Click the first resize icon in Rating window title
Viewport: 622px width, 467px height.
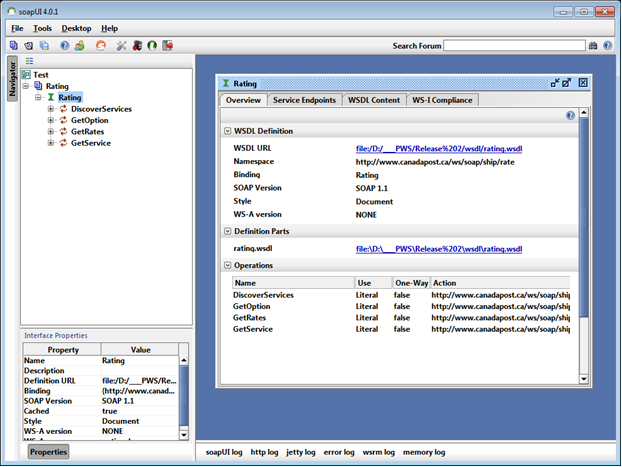coord(555,83)
